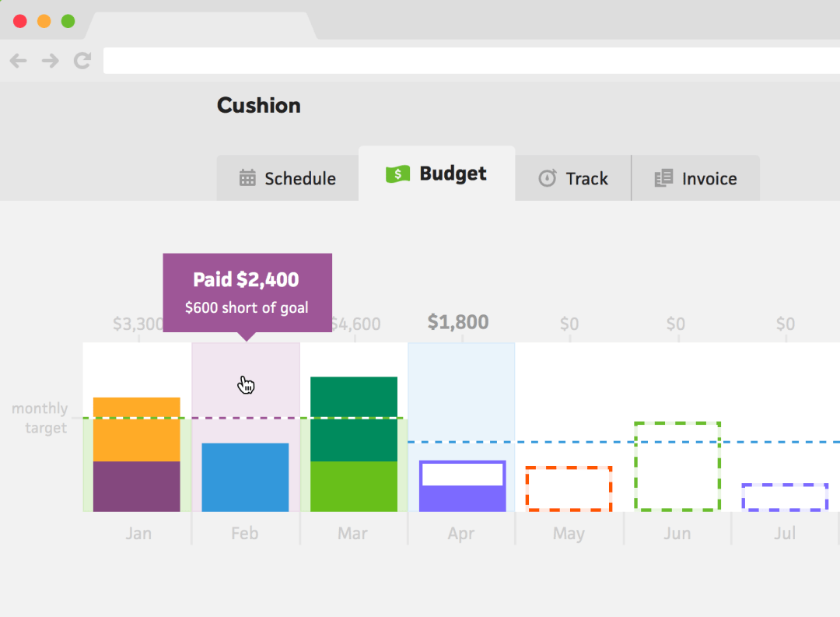Click the dark green March bar segment
The height and width of the screenshot is (617, 840).
point(354,419)
